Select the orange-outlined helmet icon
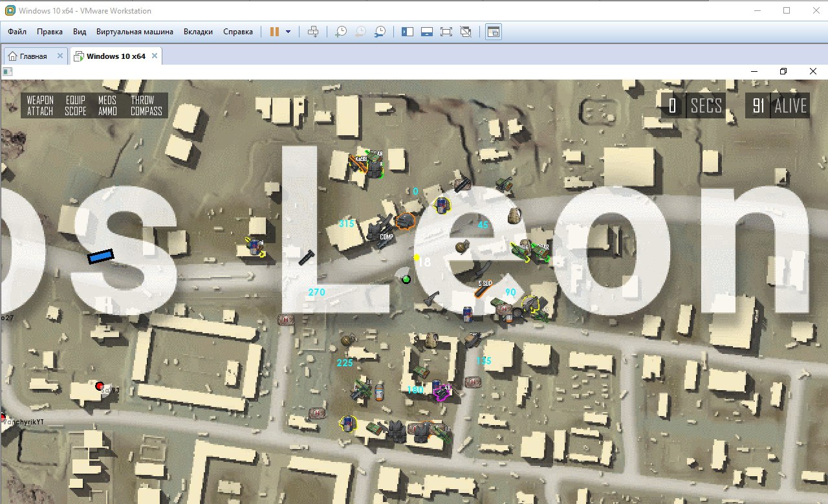Screen dimensions: 828x504 [x=406, y=221]
